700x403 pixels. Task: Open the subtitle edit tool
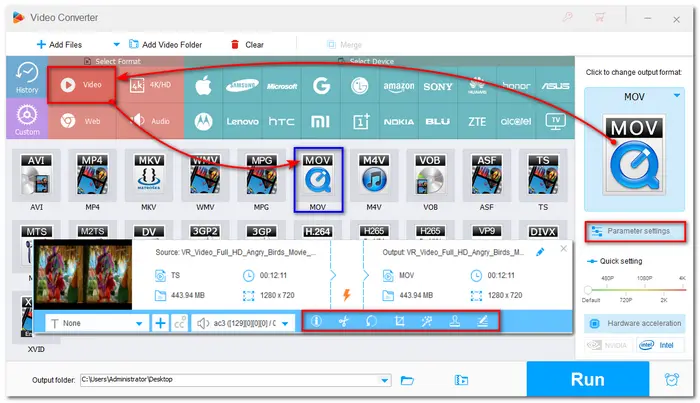point(482,321)
